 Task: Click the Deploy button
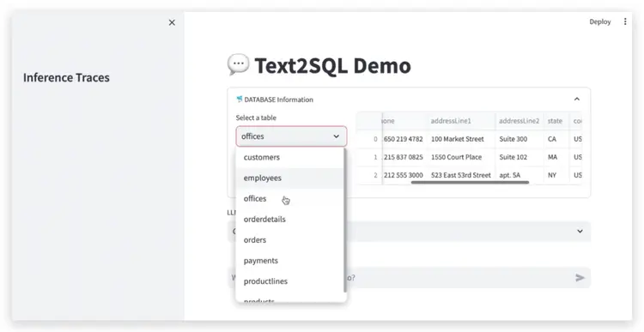tap(600, 21)
